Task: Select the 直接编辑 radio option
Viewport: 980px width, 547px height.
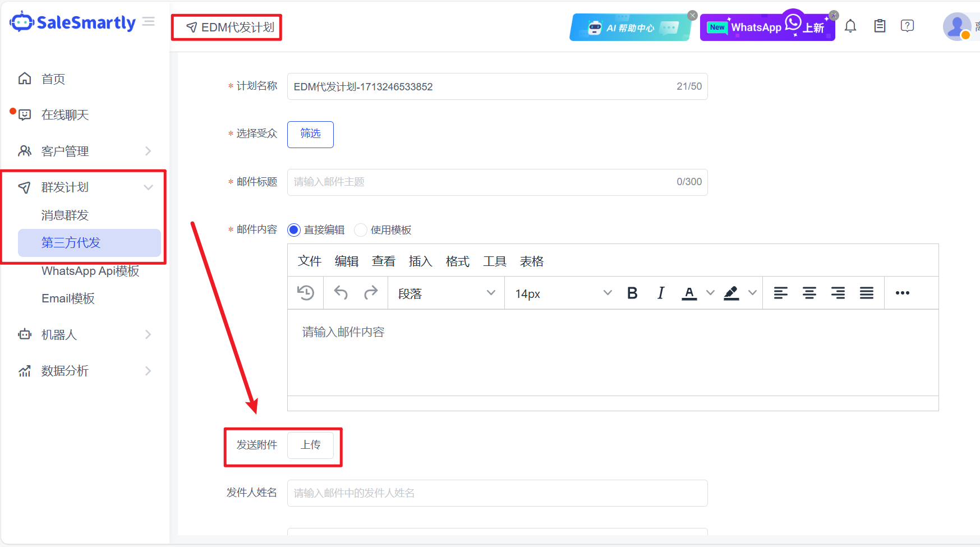Action: (x=294, y=230)
